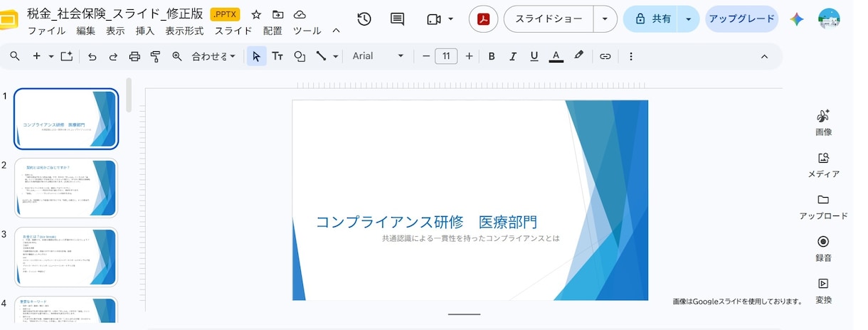
Task: Open the 表示 menu
Action: click(115, 31)
